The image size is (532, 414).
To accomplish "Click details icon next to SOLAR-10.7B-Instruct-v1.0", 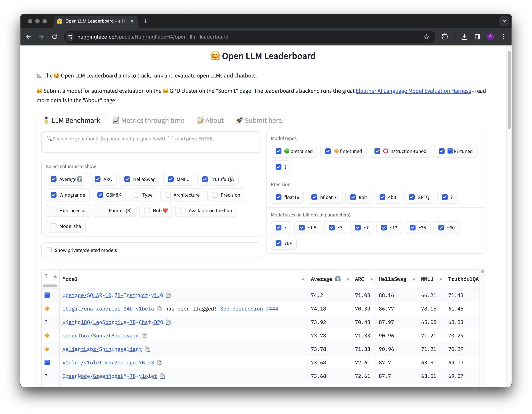I will pos(169,295).
